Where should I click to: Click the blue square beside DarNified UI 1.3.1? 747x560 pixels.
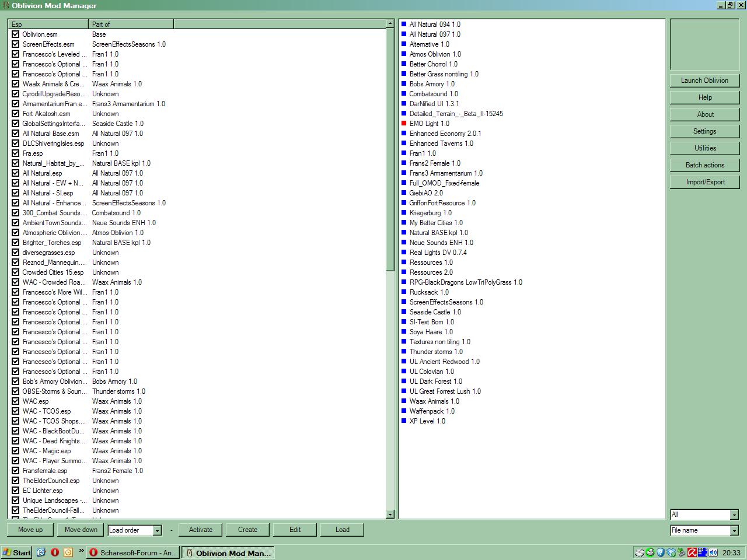pyautogui.click(x=403, y=104)
